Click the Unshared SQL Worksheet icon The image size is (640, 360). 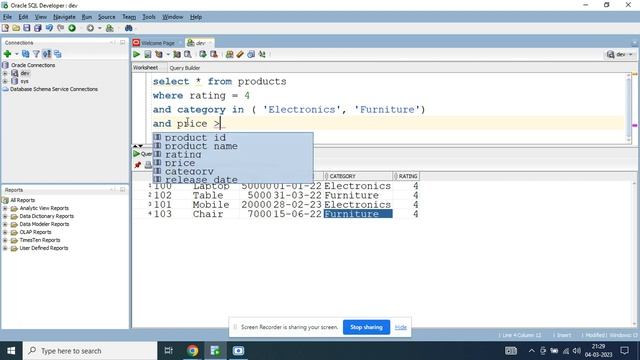tap(229, 54)
